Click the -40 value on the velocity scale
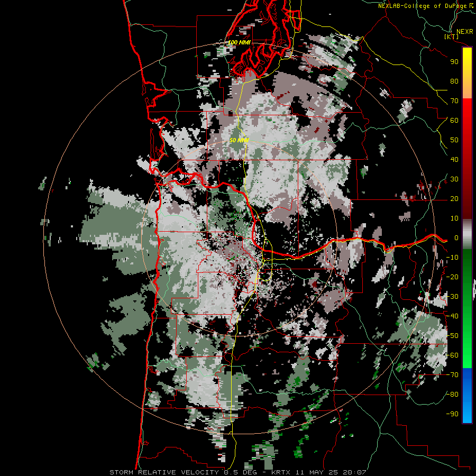 [x=452, y=316]
